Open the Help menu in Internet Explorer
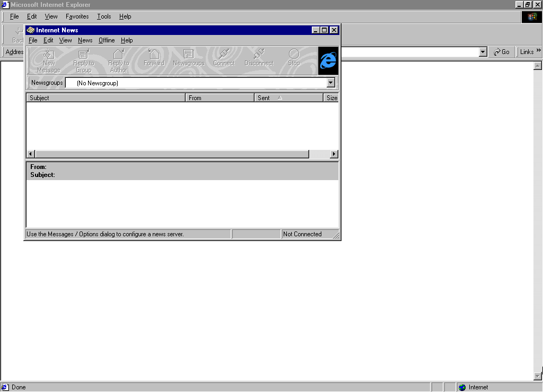This screenshot has height=392, width=543. click(125, 16)
